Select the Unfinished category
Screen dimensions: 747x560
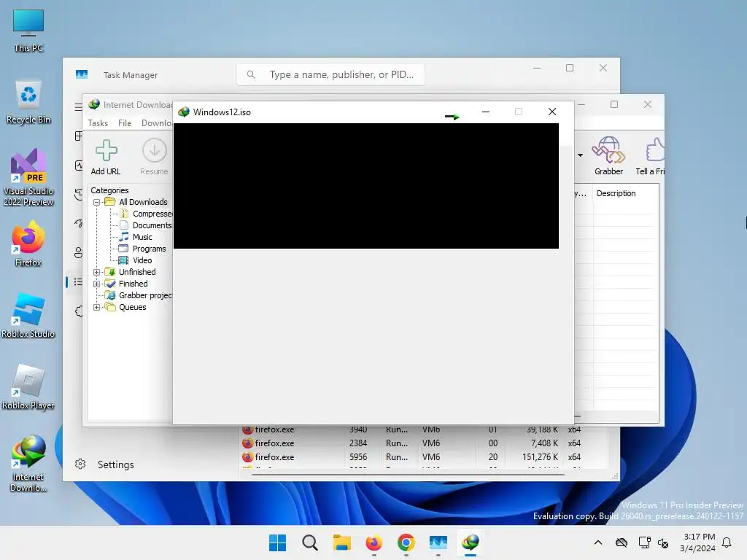click(x=137, y=272)
